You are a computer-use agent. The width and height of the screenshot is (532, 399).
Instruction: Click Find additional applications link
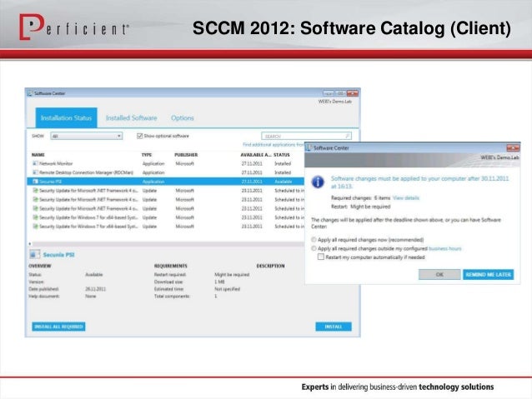pyautogui.click(x=274, y=145)
